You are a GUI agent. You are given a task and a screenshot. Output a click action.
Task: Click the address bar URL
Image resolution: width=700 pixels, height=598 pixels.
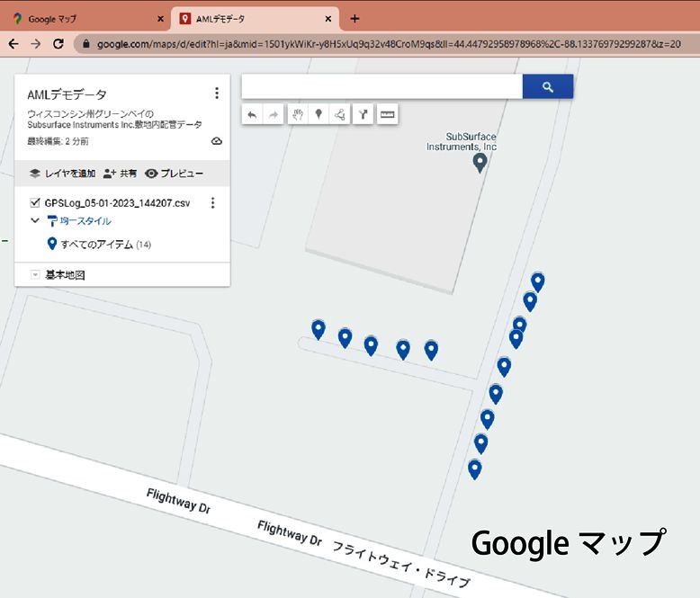coord(389,44)
